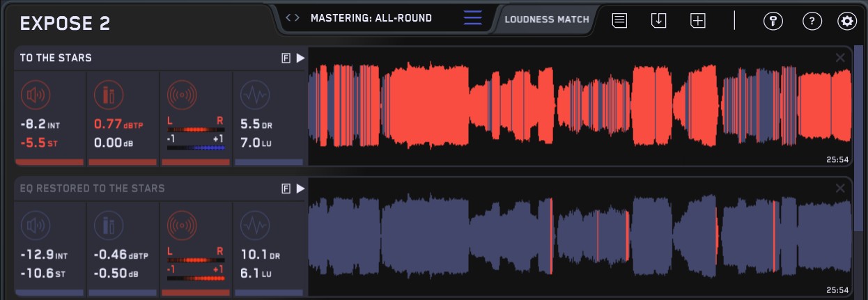Open the Mastering: All-Round preset selector
Image resolution: width=868 pixels, height=300 pixels.
point(371,18)
